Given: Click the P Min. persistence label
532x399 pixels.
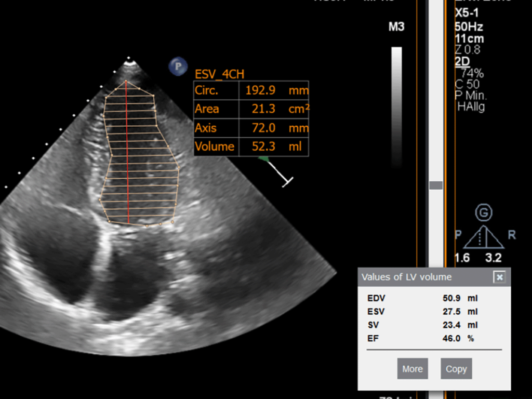Looking at the screenshot, I should pos(471,96).
